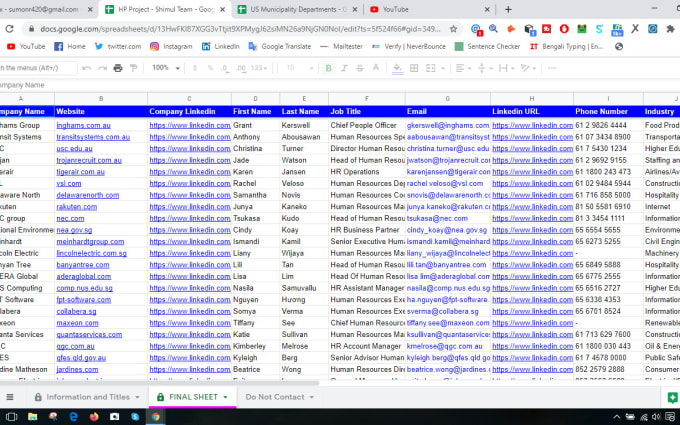Click the Redo icon in the toolbar
The height and width of the screenshot is (425, 680).
coord(102,68)
